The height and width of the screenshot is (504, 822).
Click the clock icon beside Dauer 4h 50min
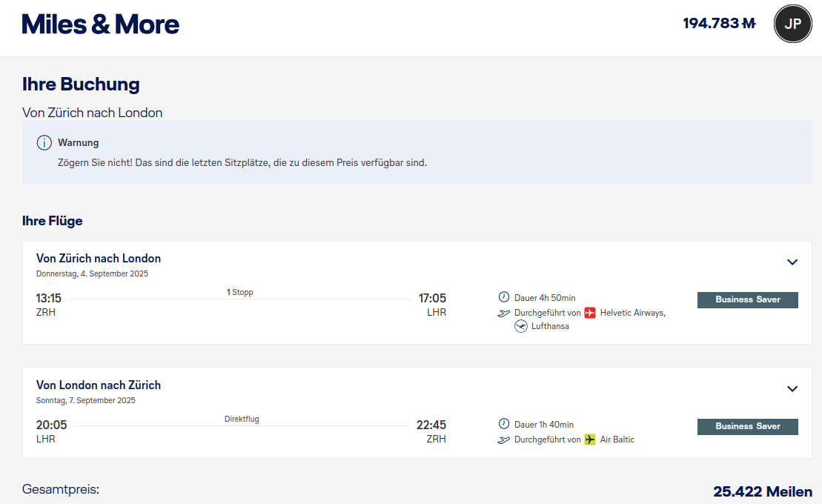click(x=504, y=297)
